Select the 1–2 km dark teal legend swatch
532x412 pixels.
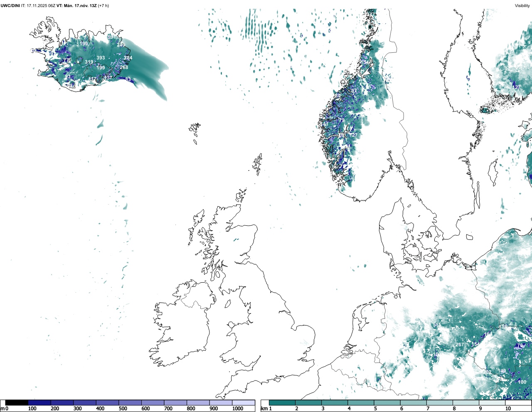coord(282,403)
